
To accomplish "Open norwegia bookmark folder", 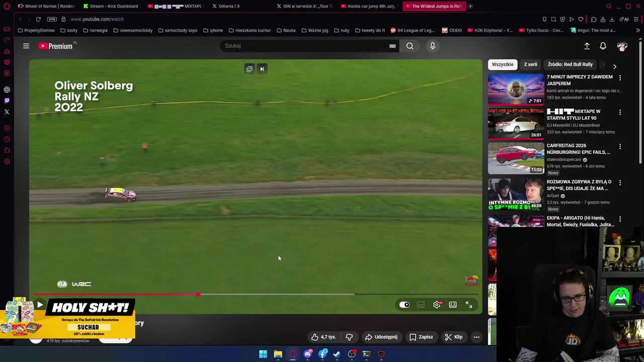I will coord(95,30).
